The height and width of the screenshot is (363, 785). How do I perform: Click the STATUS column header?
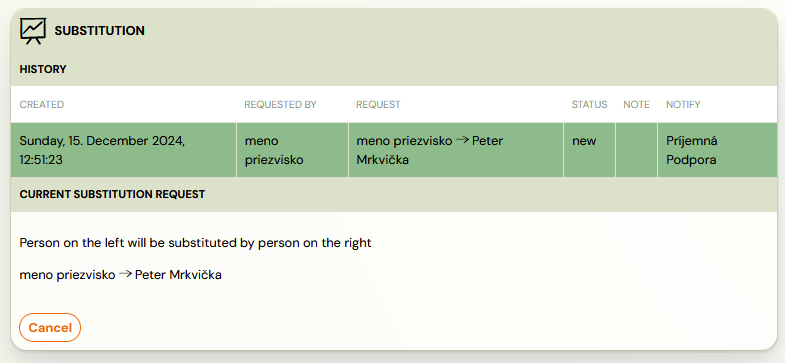point(589,105)
